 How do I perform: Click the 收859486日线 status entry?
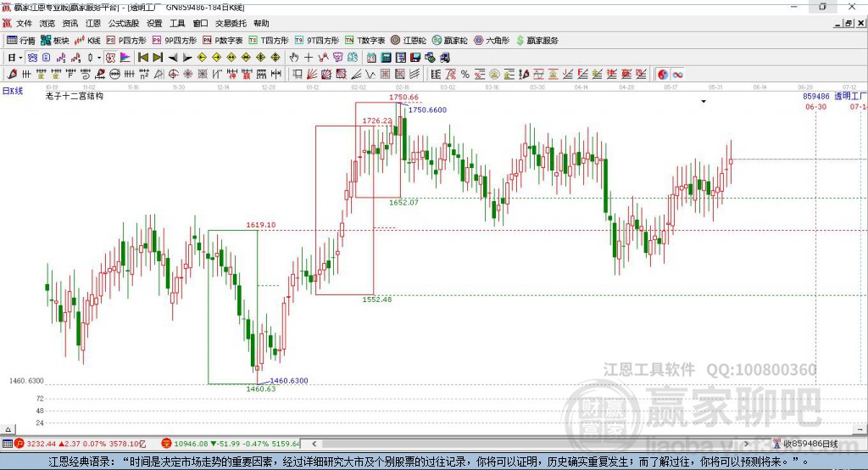[810, 444]
